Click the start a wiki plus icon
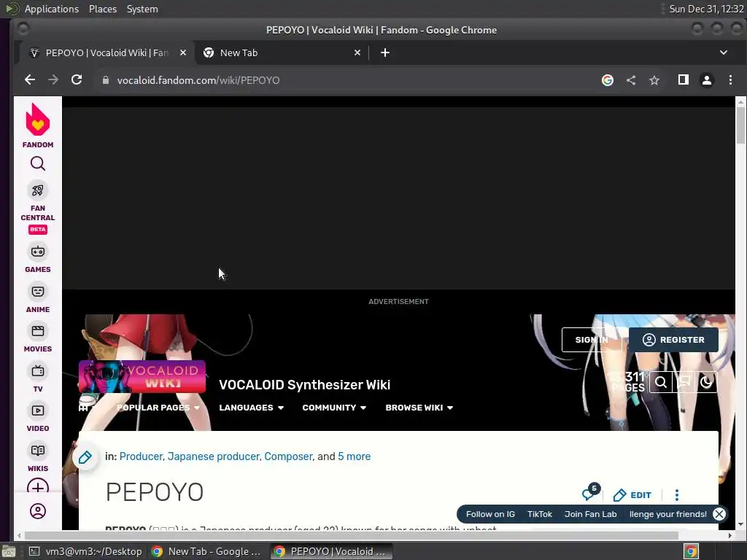 [x=38, y=486]
